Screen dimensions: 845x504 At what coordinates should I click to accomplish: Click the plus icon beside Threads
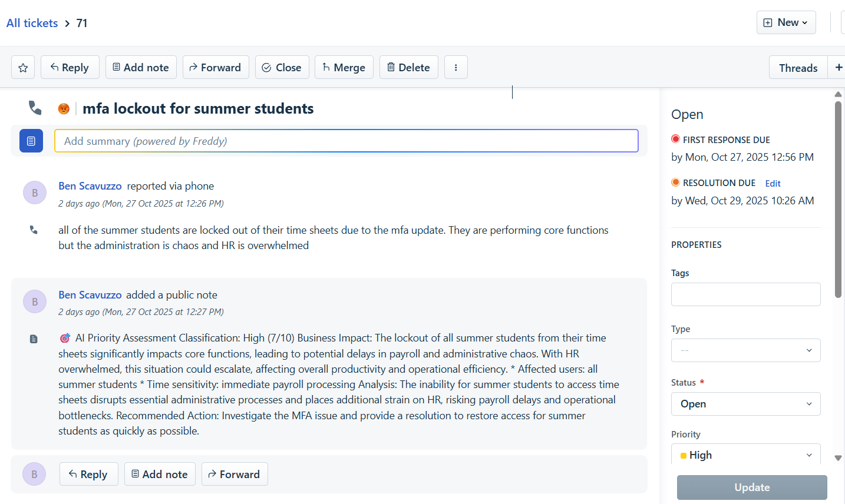838,68
